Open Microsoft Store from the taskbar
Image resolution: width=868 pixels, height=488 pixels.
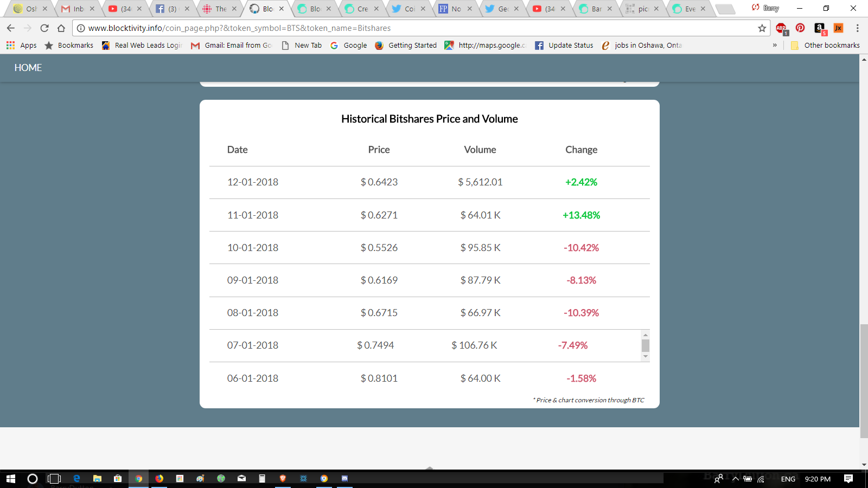pyautogui.click(x=118, y=478)
